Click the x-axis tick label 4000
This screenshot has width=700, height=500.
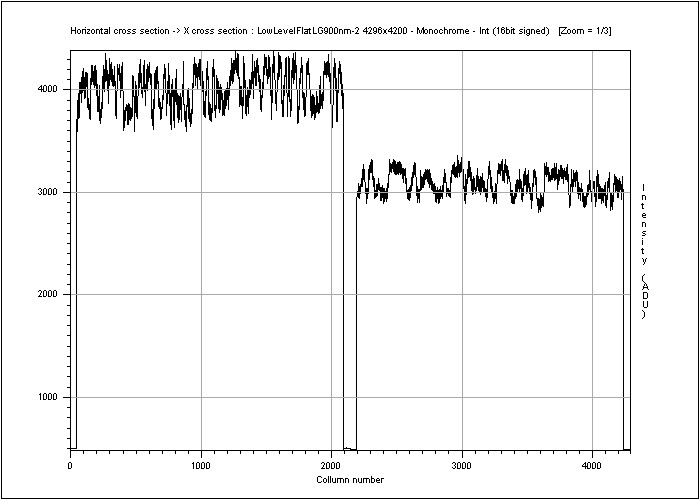(592, 465)
